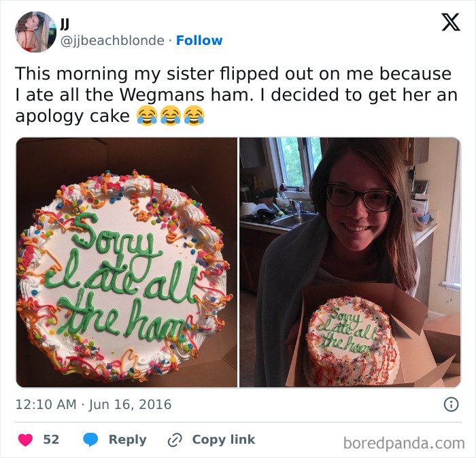The image size is (476, 458).
Task: Click the JJ display name
Action: pos(65,24)
